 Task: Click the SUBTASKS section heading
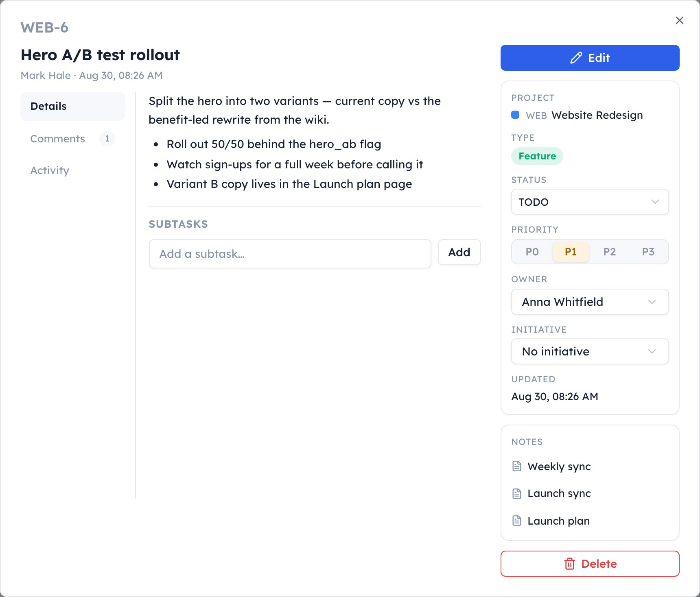point(178,224)
